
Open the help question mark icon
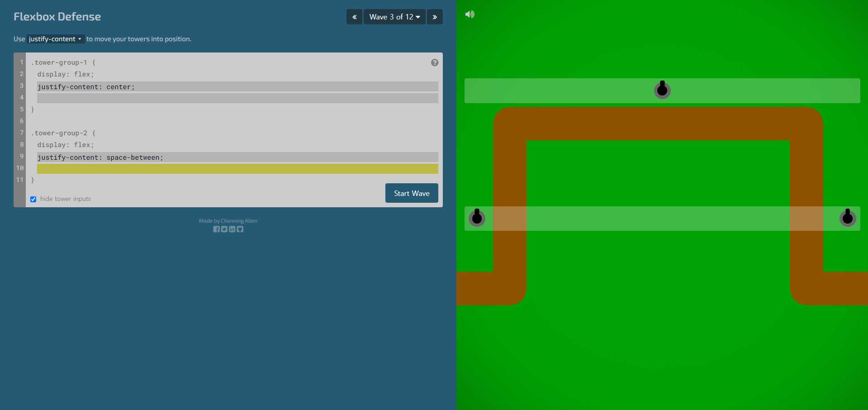(435, 62)
